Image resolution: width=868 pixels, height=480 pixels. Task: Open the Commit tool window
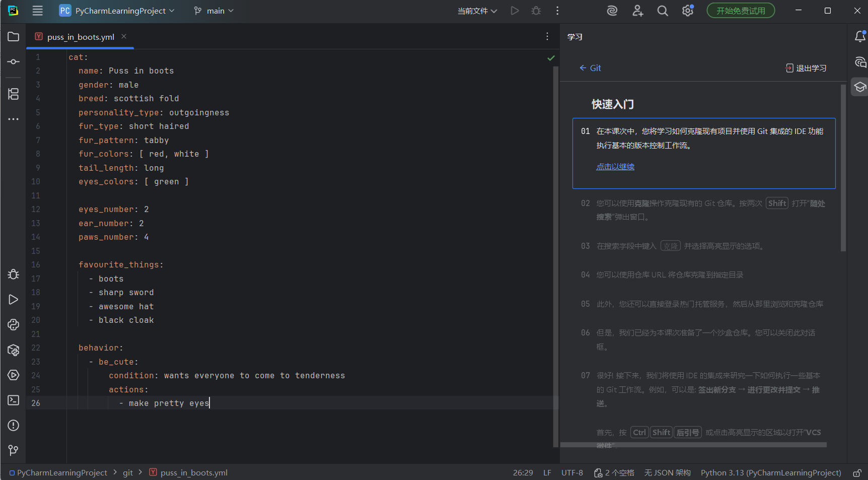pos(13,61)
